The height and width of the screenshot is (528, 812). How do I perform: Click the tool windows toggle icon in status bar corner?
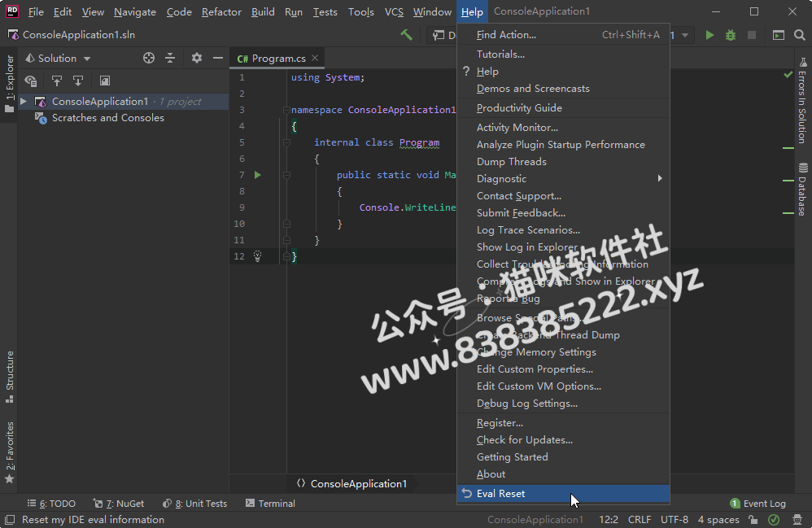(x=10, y=520)
